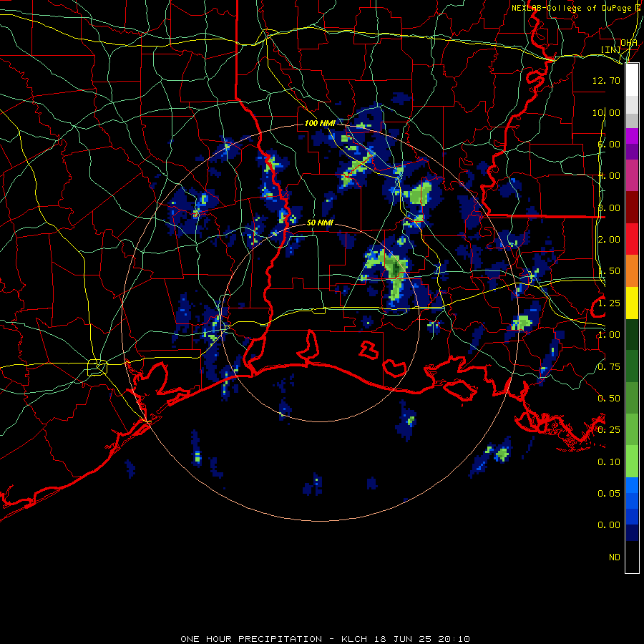The height and width of the screenshot is (644, 644).
Task: Click the ONE HOUR PRECIPITATION caption at the bottom
Action: [325, 639]
